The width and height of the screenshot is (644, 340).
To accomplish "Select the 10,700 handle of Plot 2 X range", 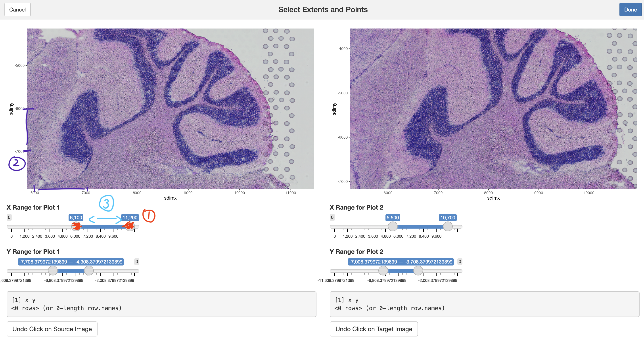I will 447,227.
